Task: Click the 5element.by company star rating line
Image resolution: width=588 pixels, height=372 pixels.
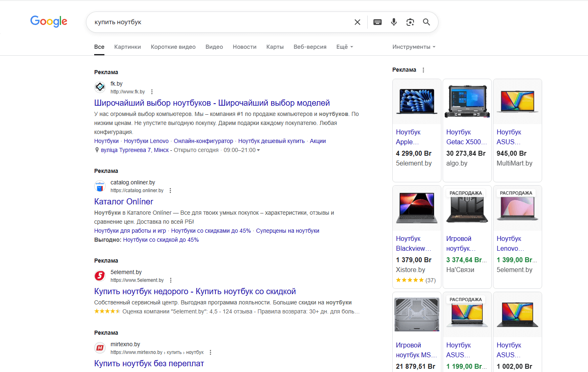Action: pos(227,311)
